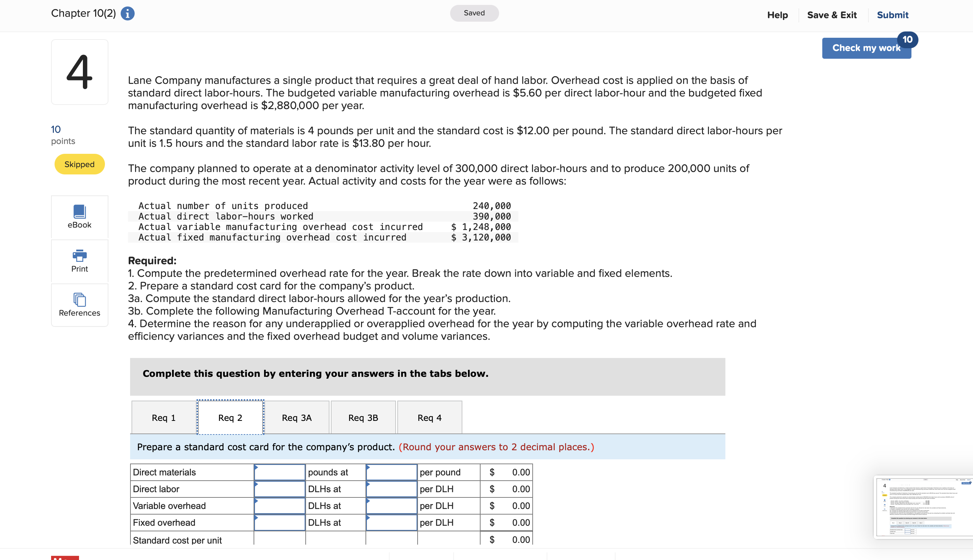Switch to the Req 3B tab
This screenshot has height=560, width=973.
point(363,417)
